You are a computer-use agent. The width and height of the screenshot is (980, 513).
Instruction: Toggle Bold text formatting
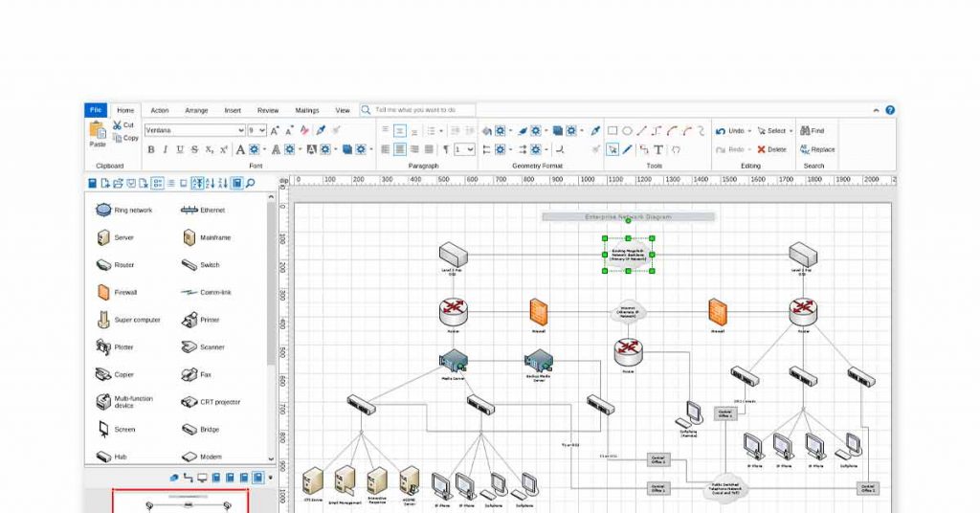[150, 149]
